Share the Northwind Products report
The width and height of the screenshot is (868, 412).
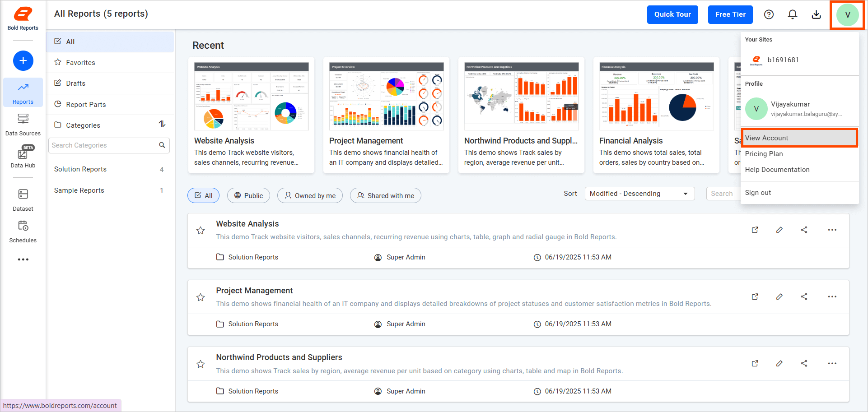[804, 363]
